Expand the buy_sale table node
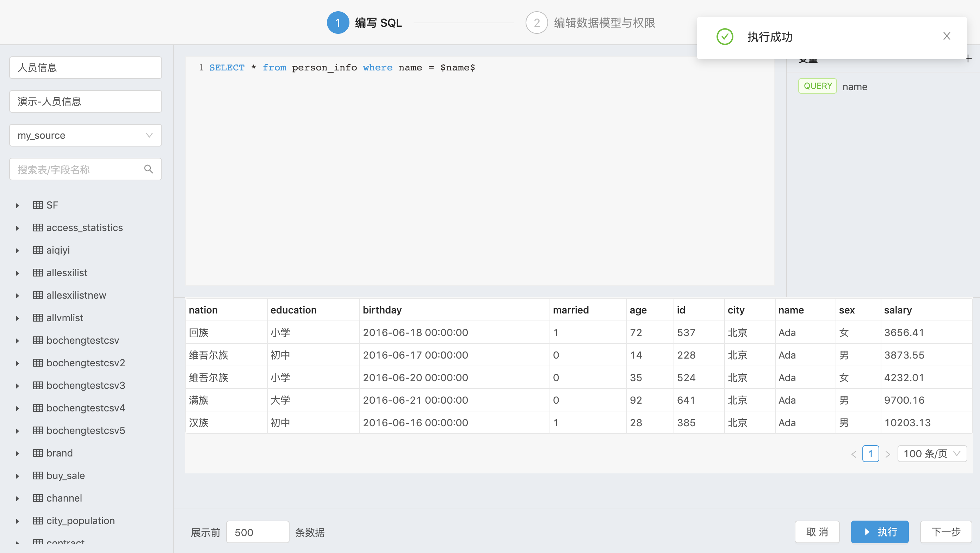This screenshot has width=980, height=553. click(18, 476)
